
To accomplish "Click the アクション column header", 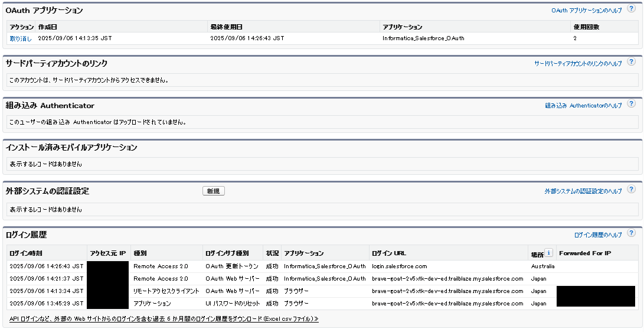I will 22,27.
